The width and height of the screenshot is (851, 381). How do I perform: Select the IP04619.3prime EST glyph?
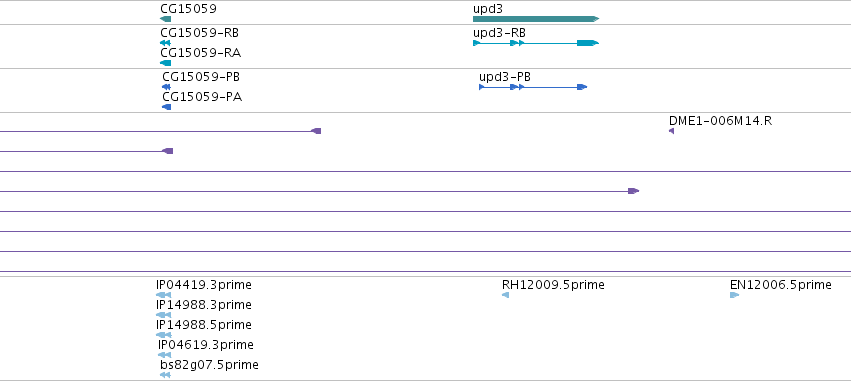click(x=164, y=355)
